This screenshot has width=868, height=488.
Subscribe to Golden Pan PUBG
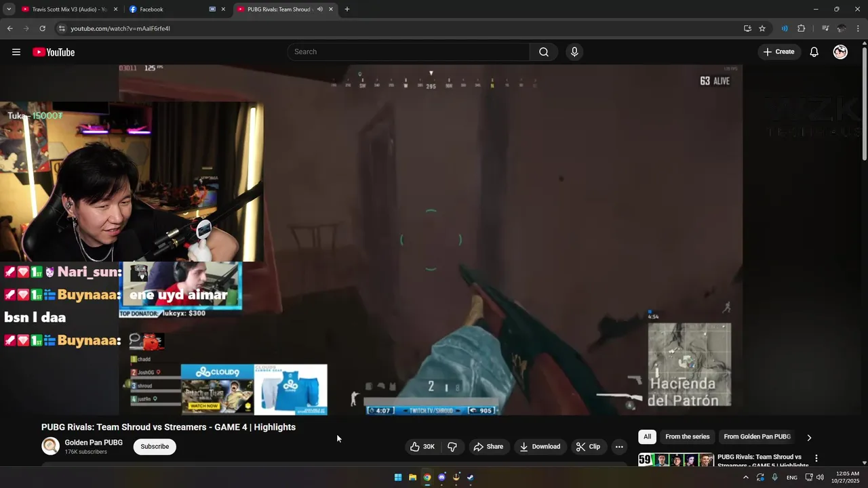coord(155,447)
